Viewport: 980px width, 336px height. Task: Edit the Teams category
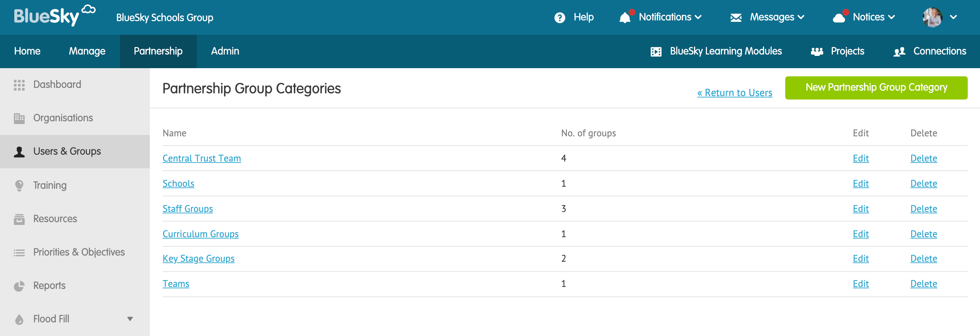860,284
